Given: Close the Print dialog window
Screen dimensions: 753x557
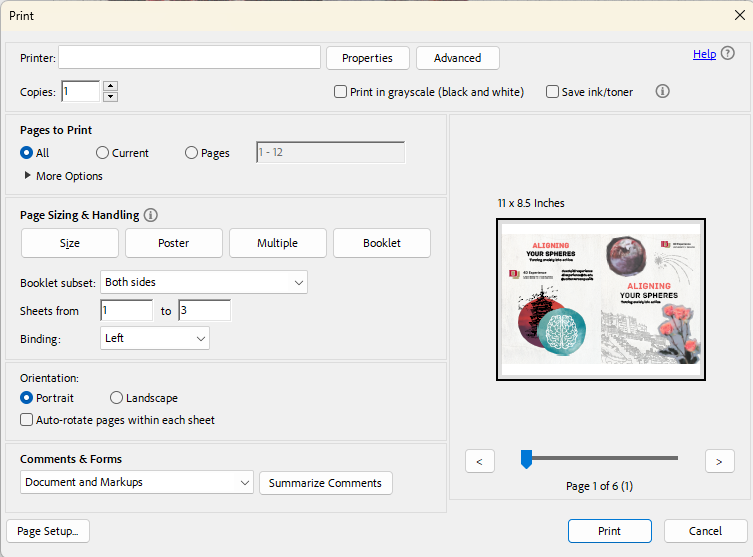Looking at the screenshot, I should point(738,16).
